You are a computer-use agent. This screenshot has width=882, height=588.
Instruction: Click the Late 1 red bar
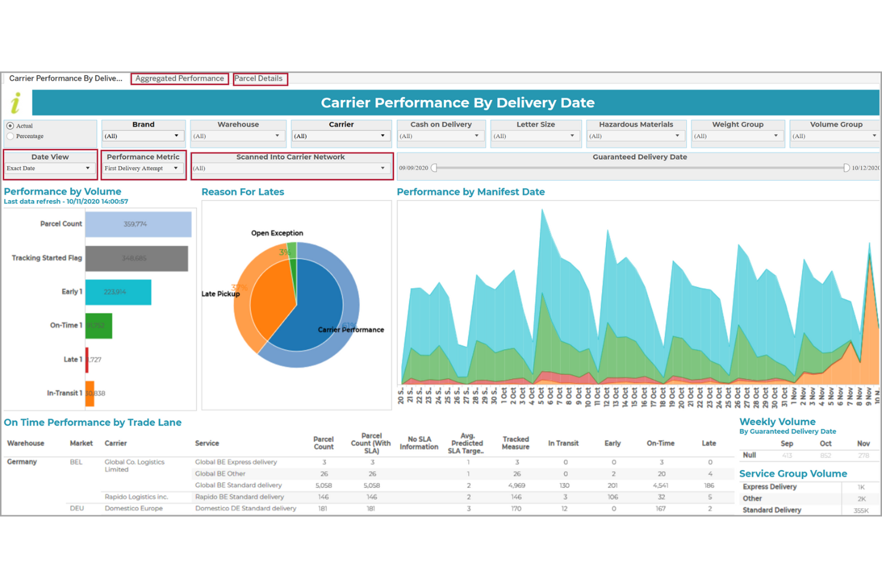87,360
